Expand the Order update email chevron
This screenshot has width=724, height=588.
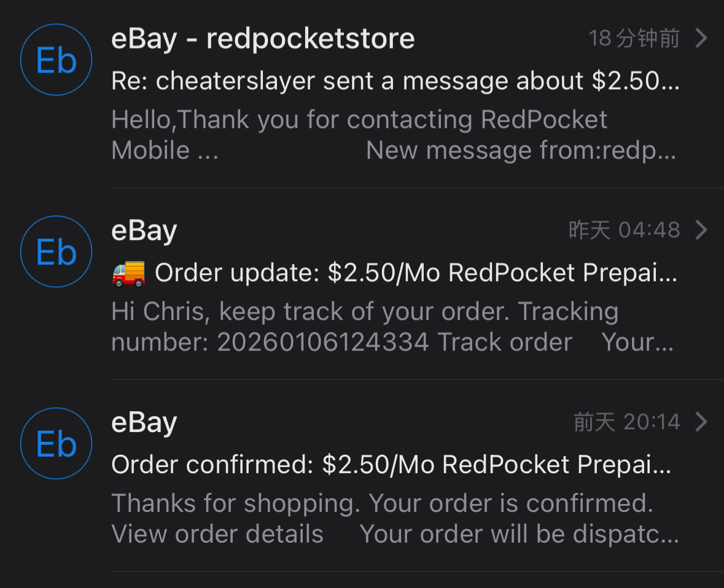pos(701,230)
